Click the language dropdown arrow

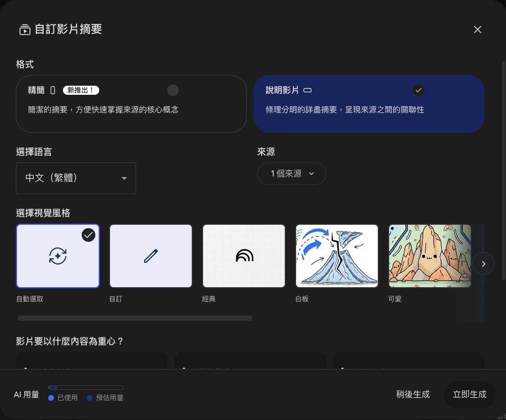pyautogui.click(x=124, y=178)
